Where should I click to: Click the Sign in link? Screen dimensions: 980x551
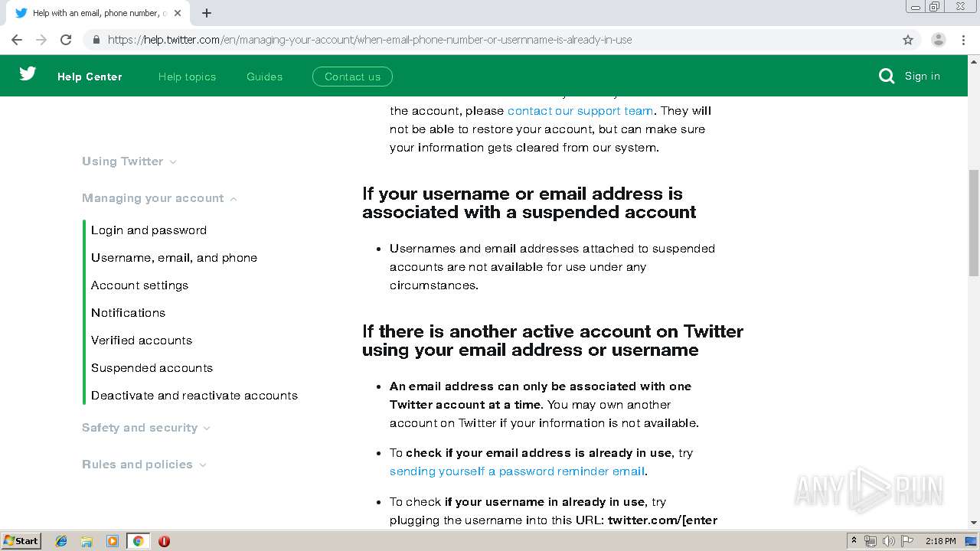922,76
